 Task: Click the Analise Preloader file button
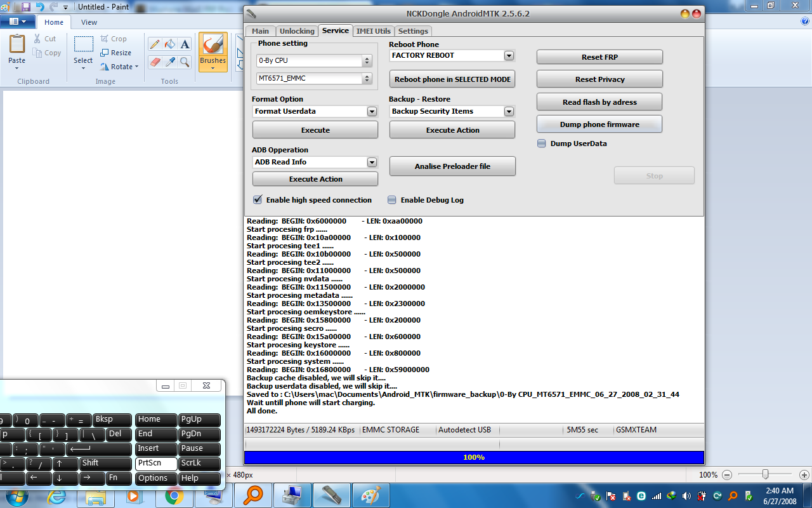452,166
